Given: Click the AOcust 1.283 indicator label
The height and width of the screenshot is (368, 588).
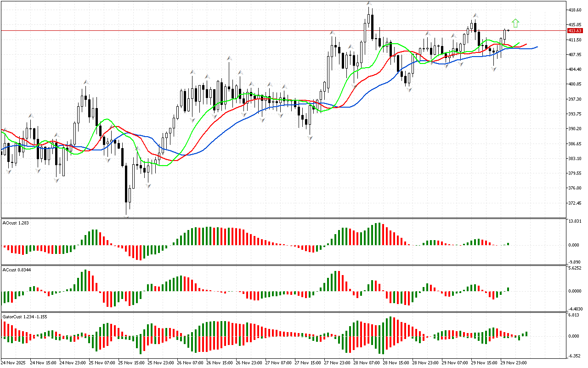Looking at the screenshot, I should click(16, 223).
